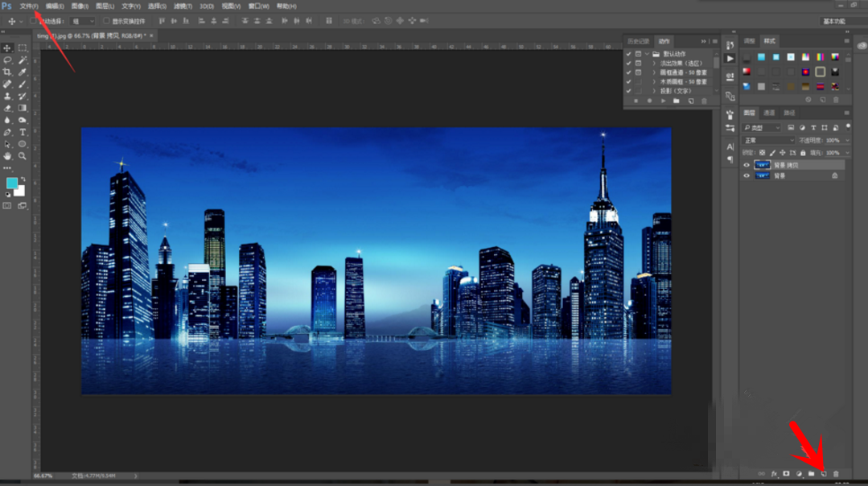Open the 不透明度 100% dropdown

coord(845,140)
